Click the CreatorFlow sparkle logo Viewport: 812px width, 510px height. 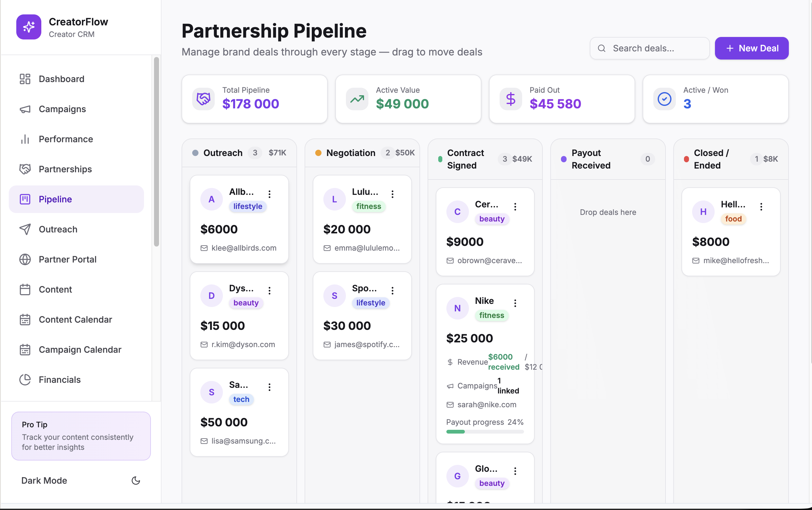[x=29, y=27]
